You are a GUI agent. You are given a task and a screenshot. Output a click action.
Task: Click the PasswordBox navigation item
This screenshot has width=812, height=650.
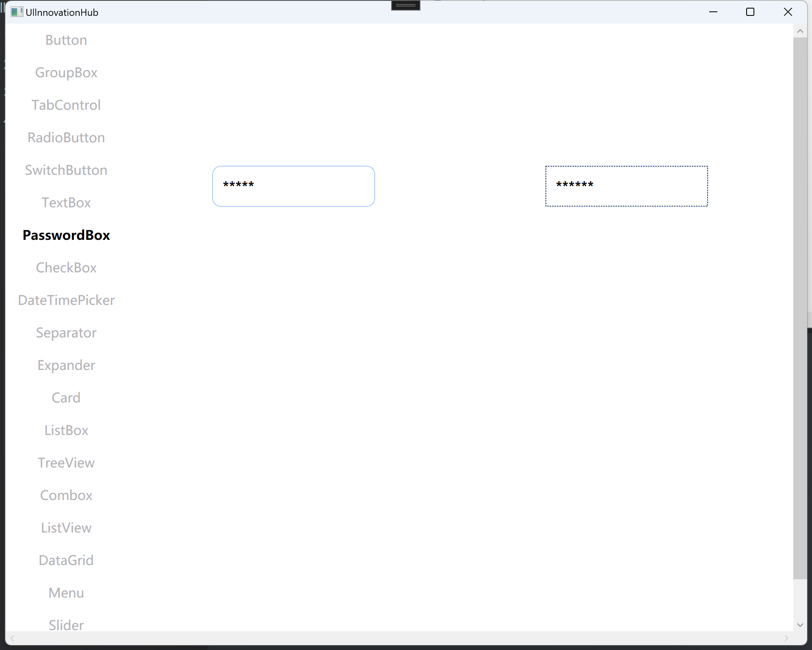point(66,235)
